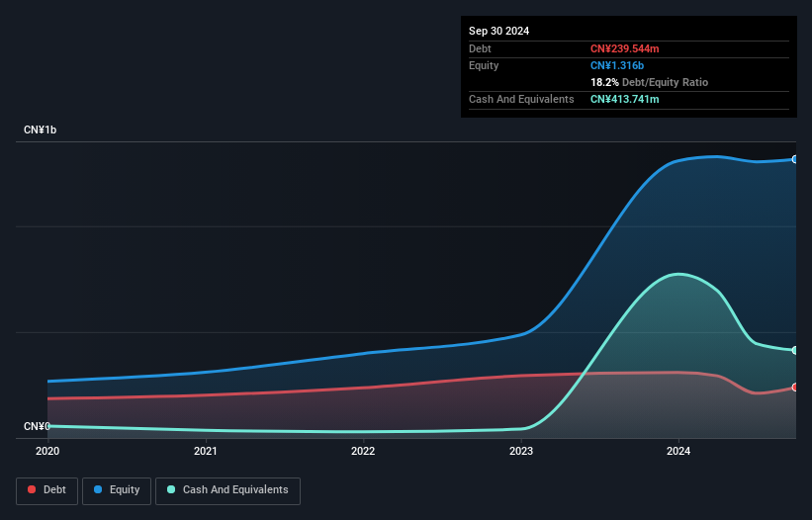This screenshot has height=520, width=812.
Task: Toggle the Cash And Equivalents legend button
Action: pyautogui.click(x=227, y=490)
